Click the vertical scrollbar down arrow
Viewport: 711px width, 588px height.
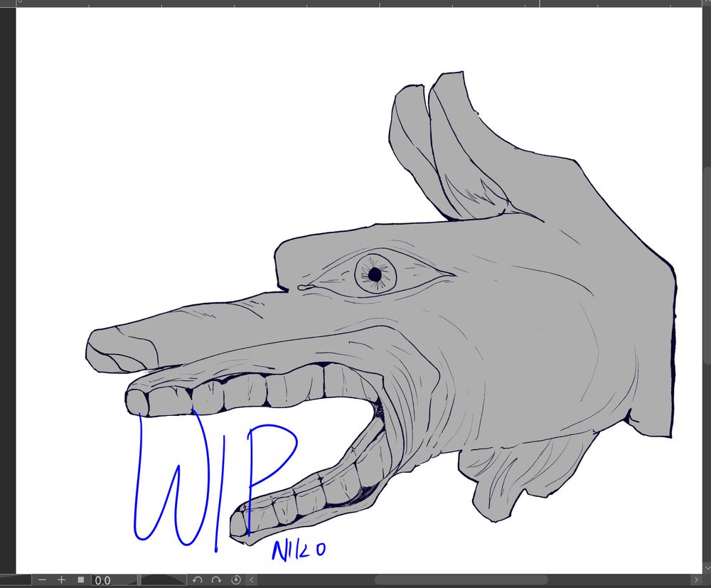click(x=707, y=567)
